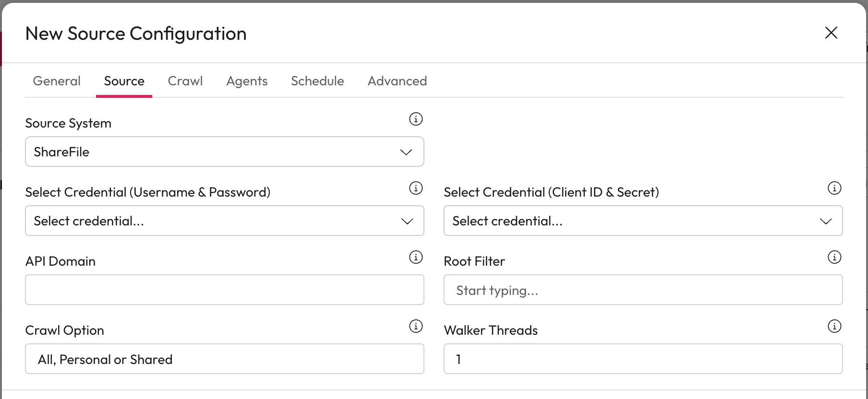Screen dimensions: 868x399
Task: Click info icon for Client ID & Secret credential
Action: coord(834,188)
